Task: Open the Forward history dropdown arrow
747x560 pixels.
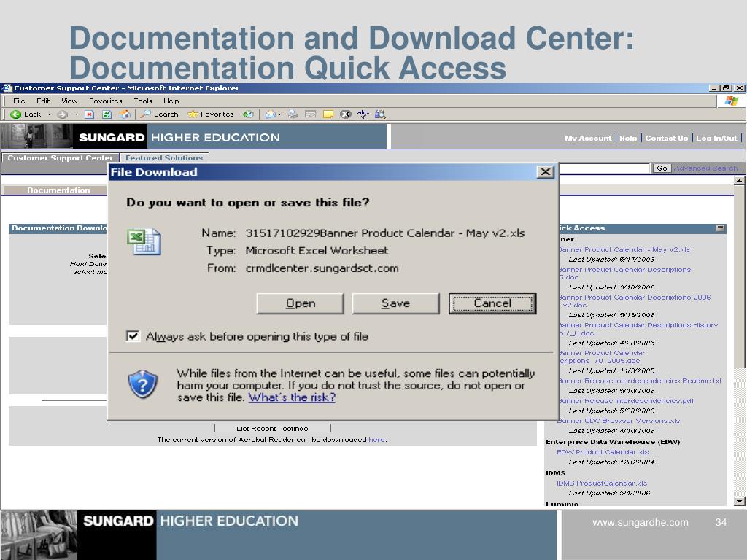Action: (76, 114)
